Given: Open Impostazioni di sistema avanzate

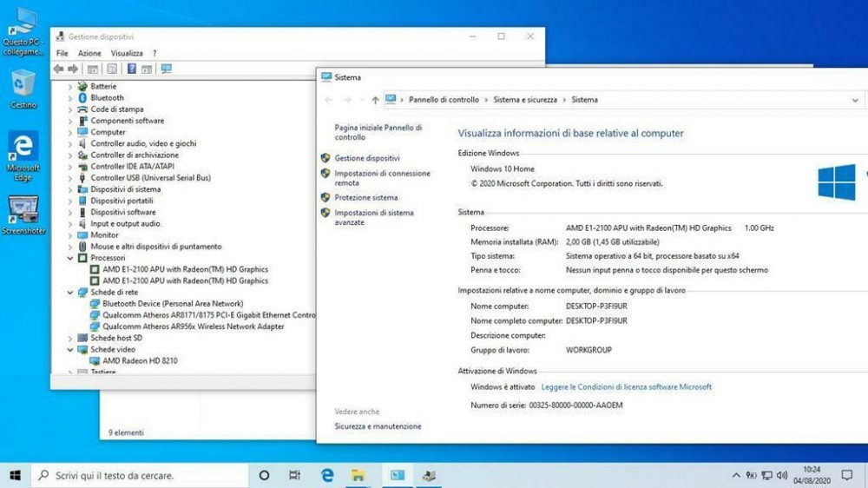Looking at the screenshot, I should (x=373, y=217).
